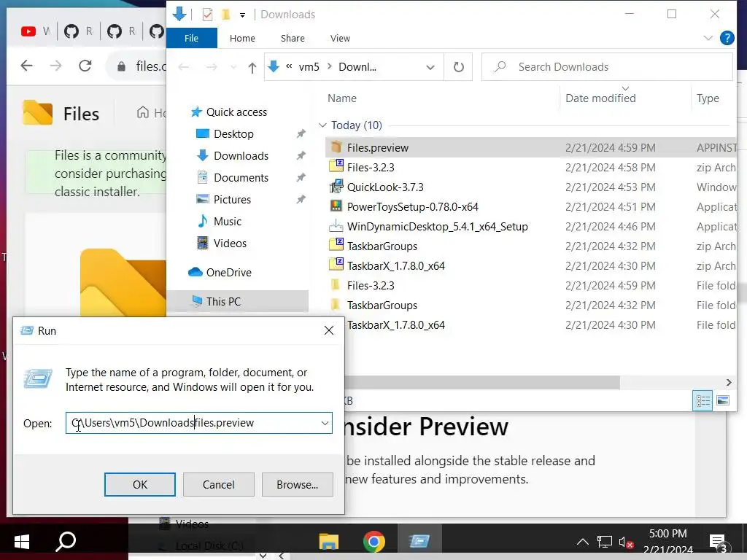Sort by the Name column header
Image resolution: width=747 pixels, height=560 pixels.
[x=342, y=98]
